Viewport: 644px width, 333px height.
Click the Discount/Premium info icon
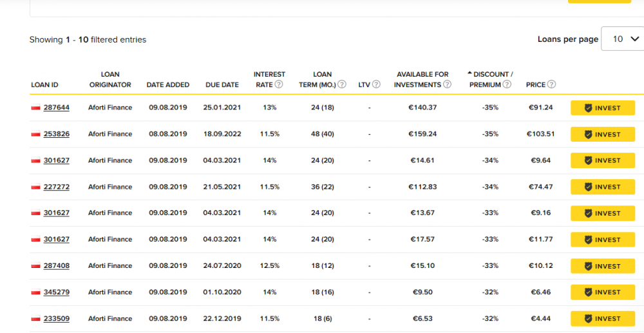[507, 84]
